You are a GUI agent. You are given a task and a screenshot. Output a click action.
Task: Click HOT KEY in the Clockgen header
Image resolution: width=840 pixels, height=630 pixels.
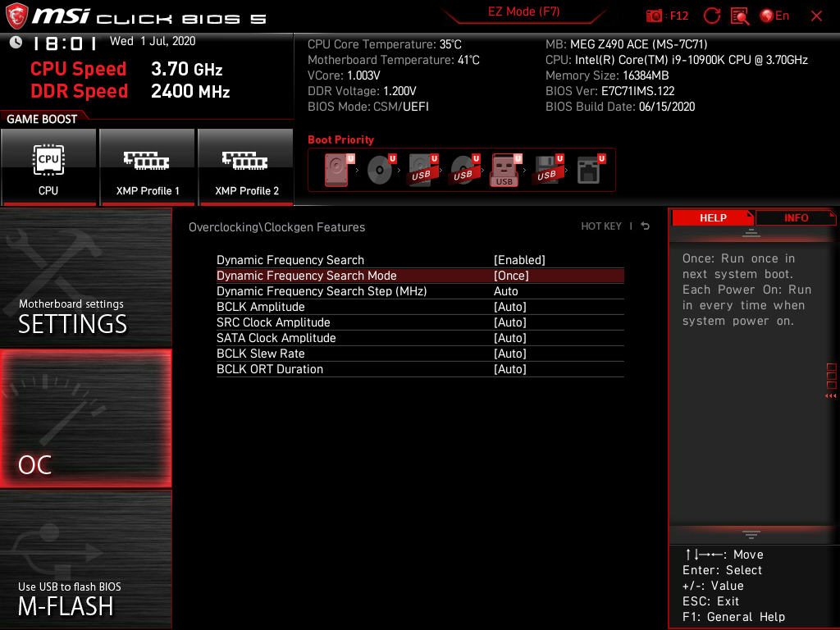tap(601, 226)
